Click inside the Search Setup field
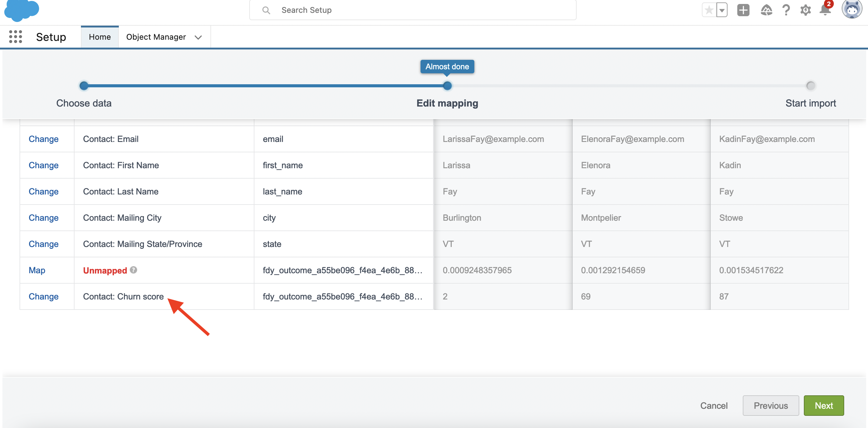The width and height of the screenshot is (868, 428). pos(413,10)
